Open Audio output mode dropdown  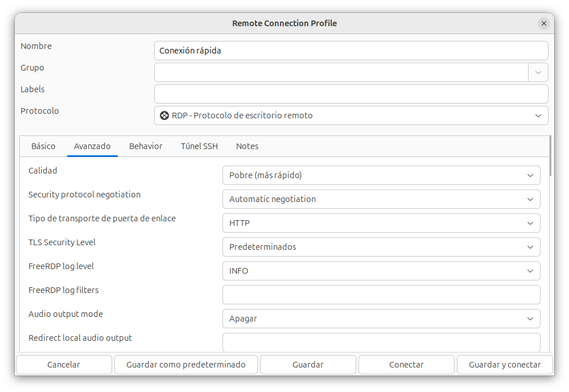381,319
